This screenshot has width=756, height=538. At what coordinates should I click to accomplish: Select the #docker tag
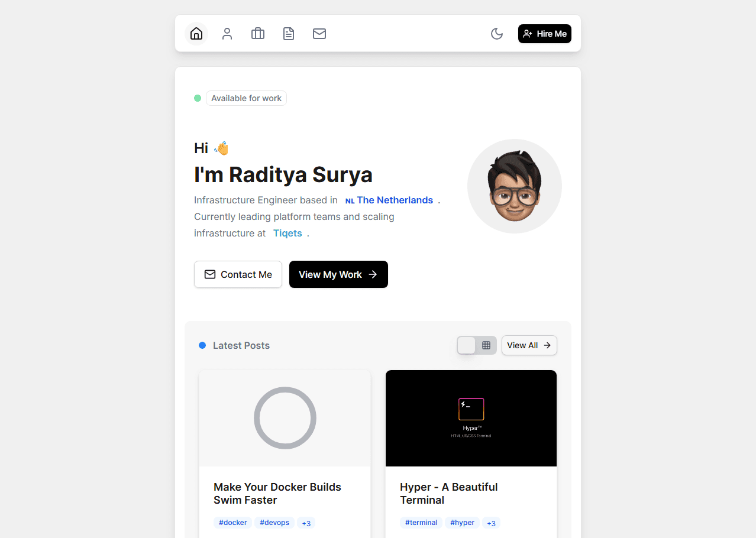point(233,523)
